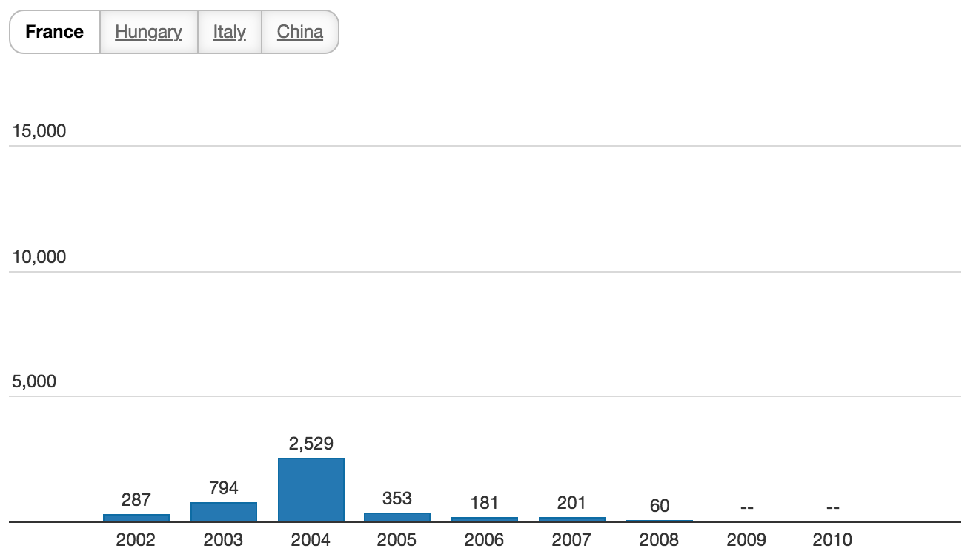Click the 2009 x-axis label
Viewport: 962px width, 560px height.
[746, 540]
